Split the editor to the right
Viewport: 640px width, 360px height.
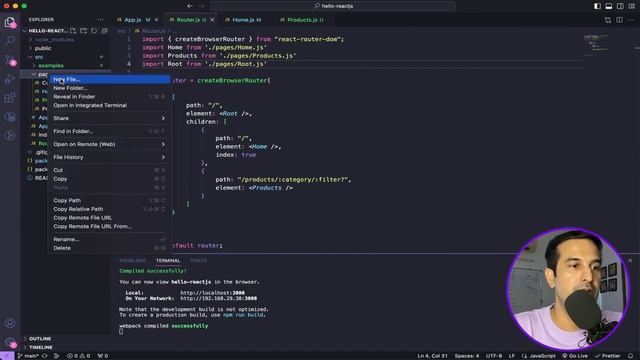[x=619, y=20]
